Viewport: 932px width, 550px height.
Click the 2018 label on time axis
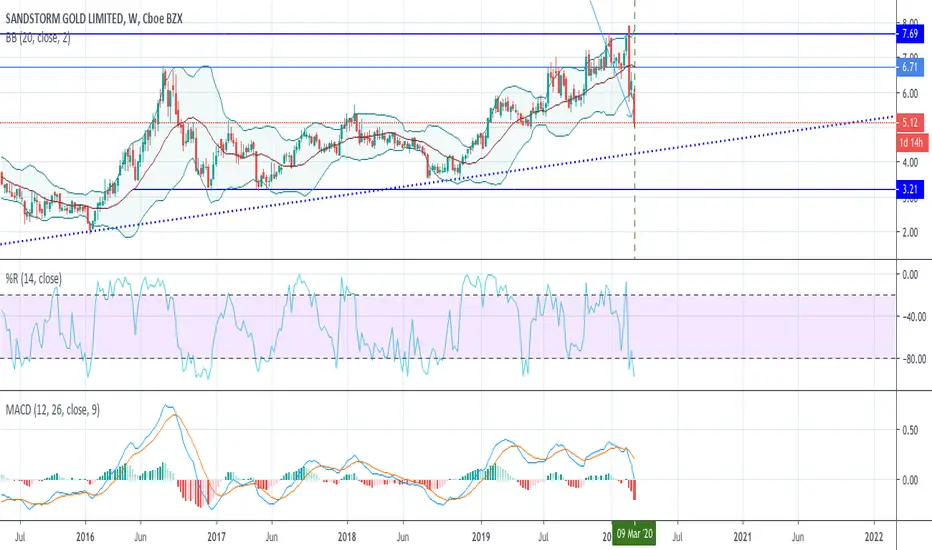pyautogui.click(x=347, y=537)
